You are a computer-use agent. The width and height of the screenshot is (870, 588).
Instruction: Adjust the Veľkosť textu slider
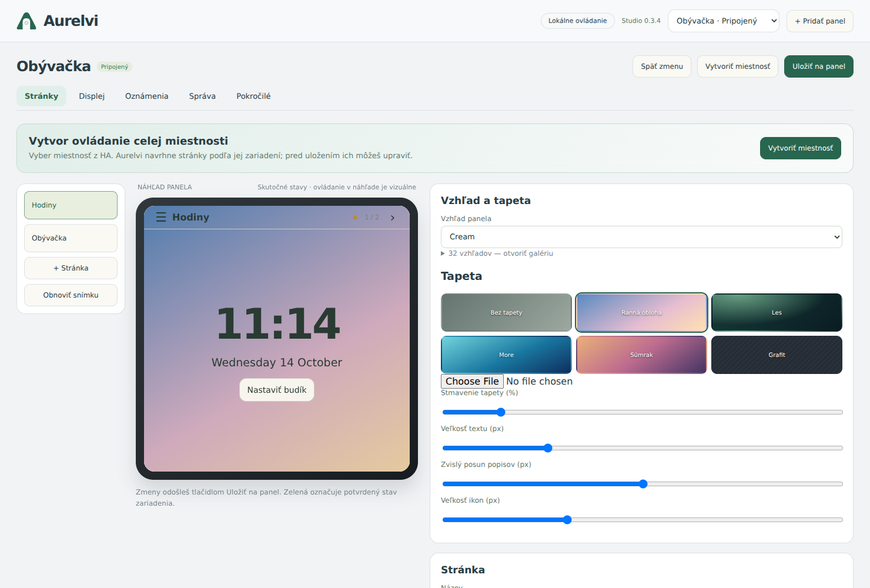pyautogui.click(x=642, y=448)
